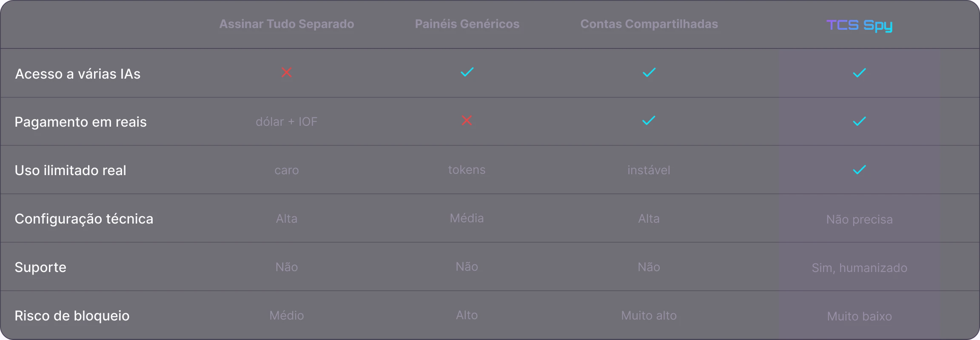The width and height of the screenshot is (980, 340).
Task: Select the Painéis Genéricos column header
Action: tap(467, 24)
